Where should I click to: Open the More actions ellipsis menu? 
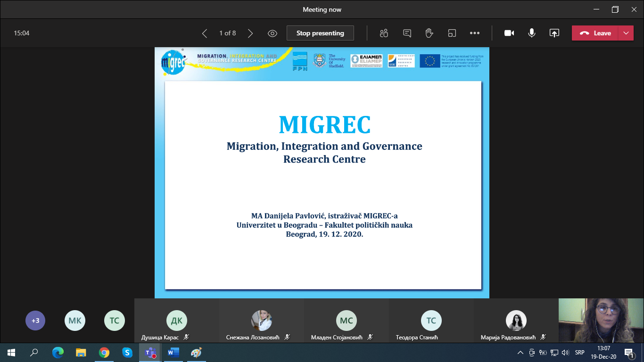[x=475, y=33]
